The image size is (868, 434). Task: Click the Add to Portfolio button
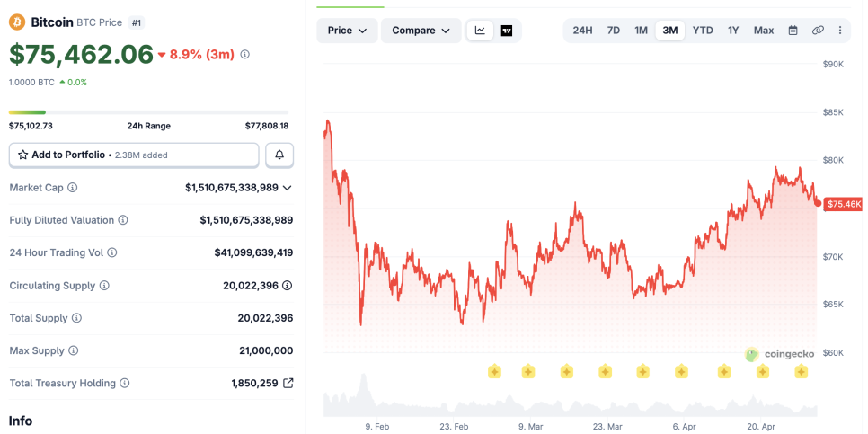[x=134, y=155]
